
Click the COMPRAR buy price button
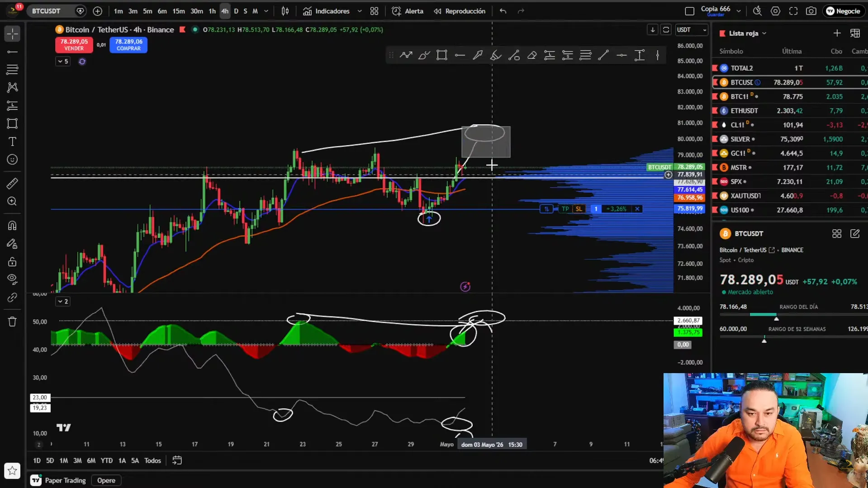coord(128,44)
